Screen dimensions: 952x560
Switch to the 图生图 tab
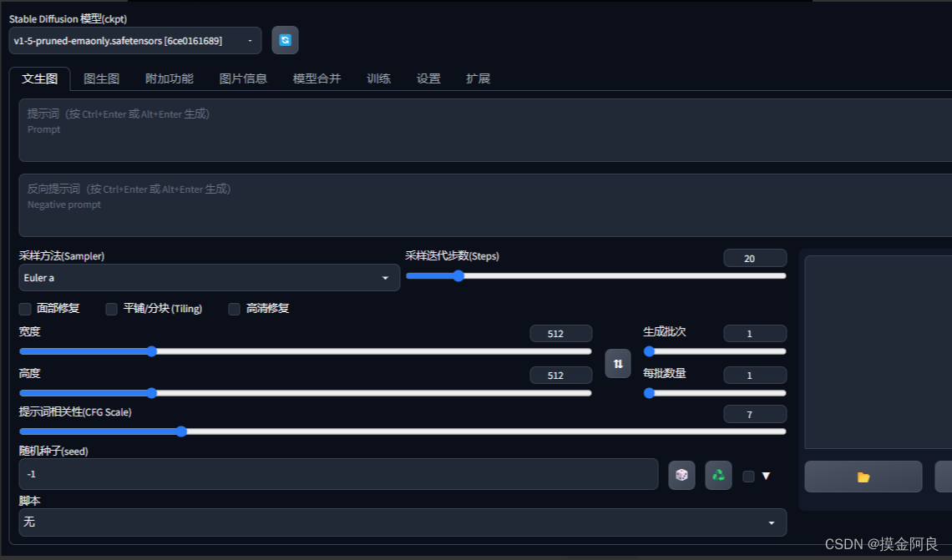[101, 79]
